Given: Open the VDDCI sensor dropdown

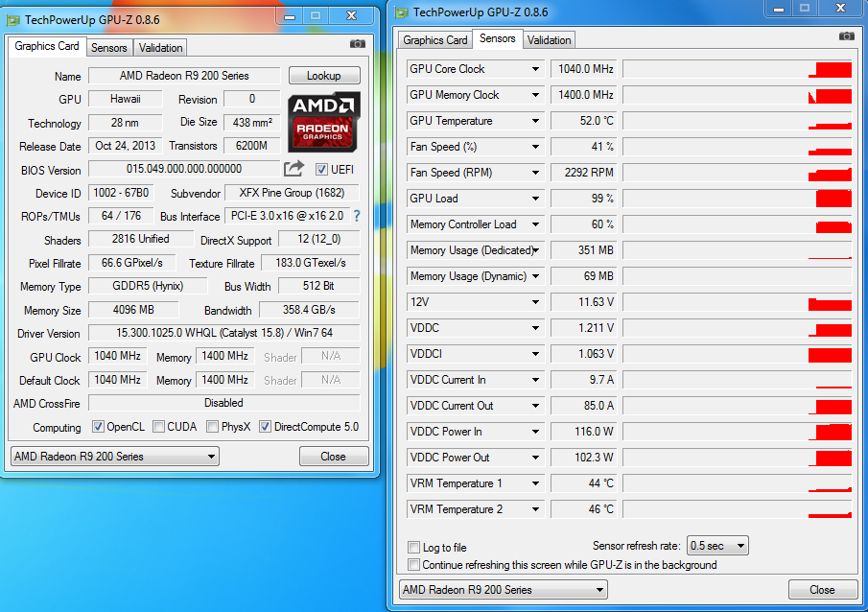Looking at the screenshot, I should (535, 354).
